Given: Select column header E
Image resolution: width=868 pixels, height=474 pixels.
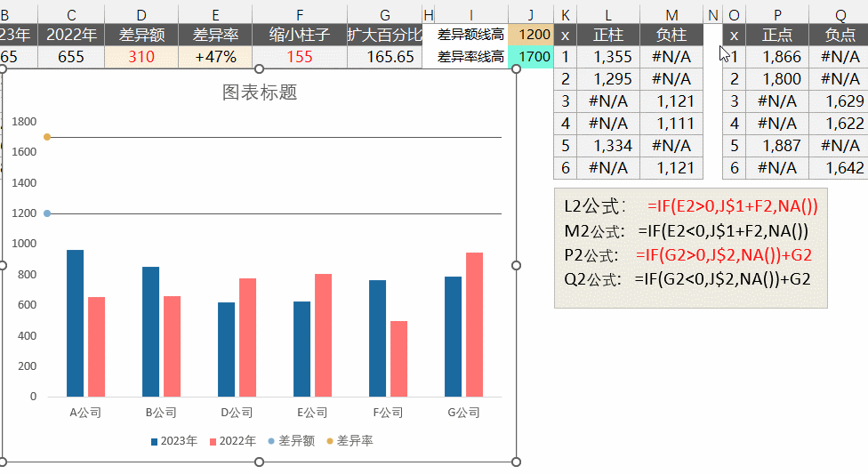Looking at the screenshot, I should [215, 15].
